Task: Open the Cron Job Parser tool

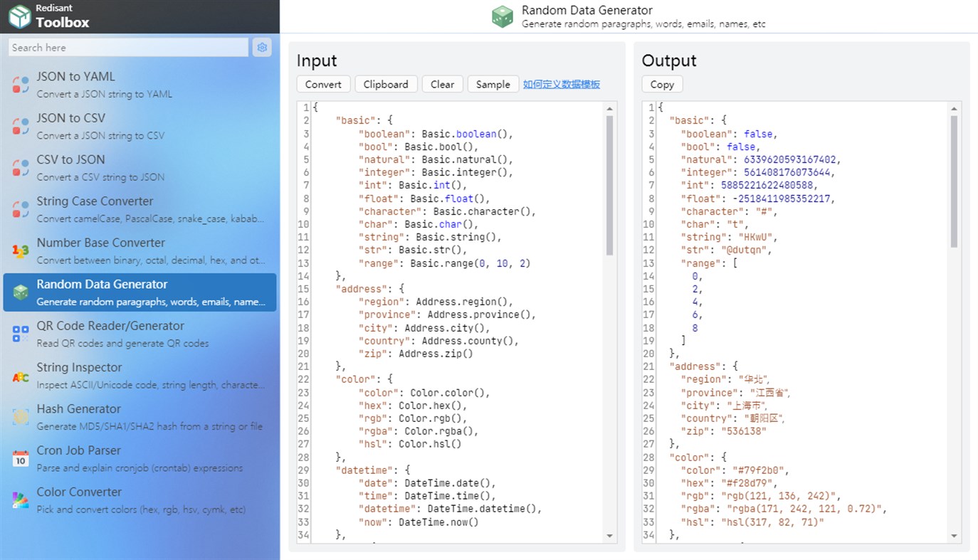Action: (140, 458)
